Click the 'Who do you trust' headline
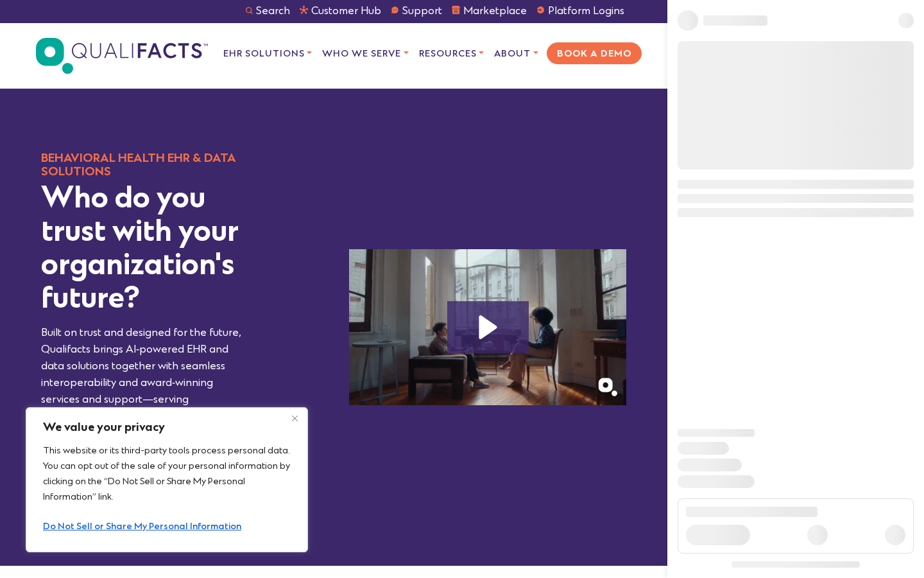The height and width of the screenshot is (578, 924). point(140,247)
